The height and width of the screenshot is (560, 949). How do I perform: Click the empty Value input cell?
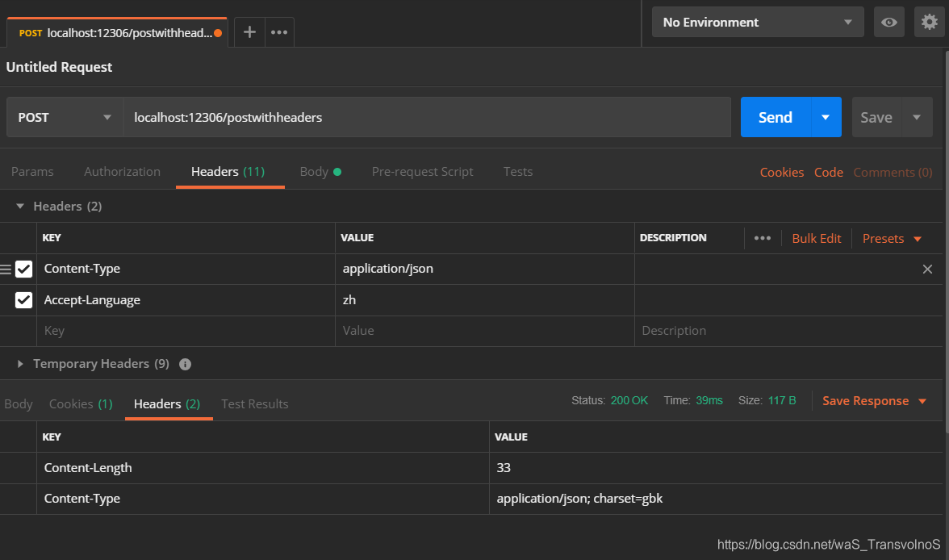coord(485,331)
